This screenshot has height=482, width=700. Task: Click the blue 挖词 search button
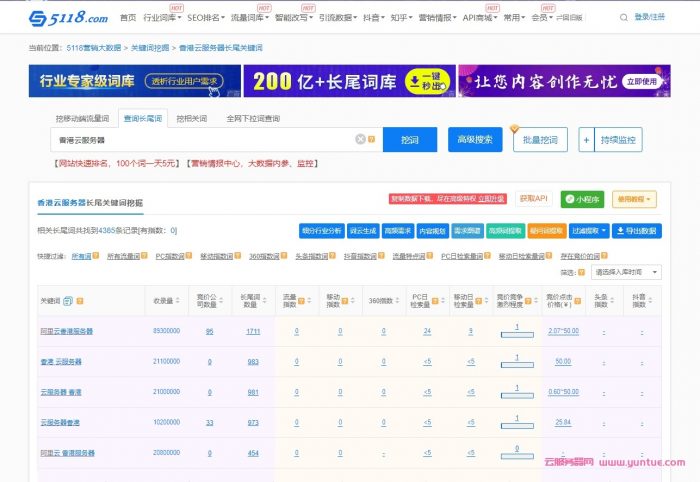coord(409,139)
